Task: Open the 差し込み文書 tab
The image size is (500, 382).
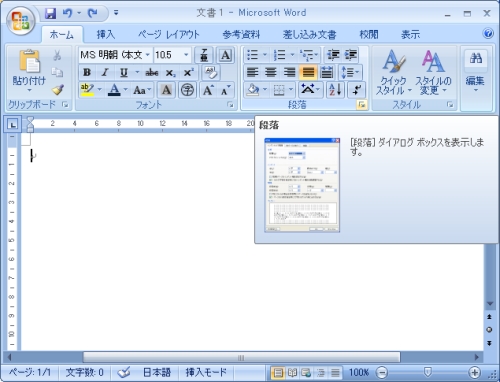Action: [309, 34]
